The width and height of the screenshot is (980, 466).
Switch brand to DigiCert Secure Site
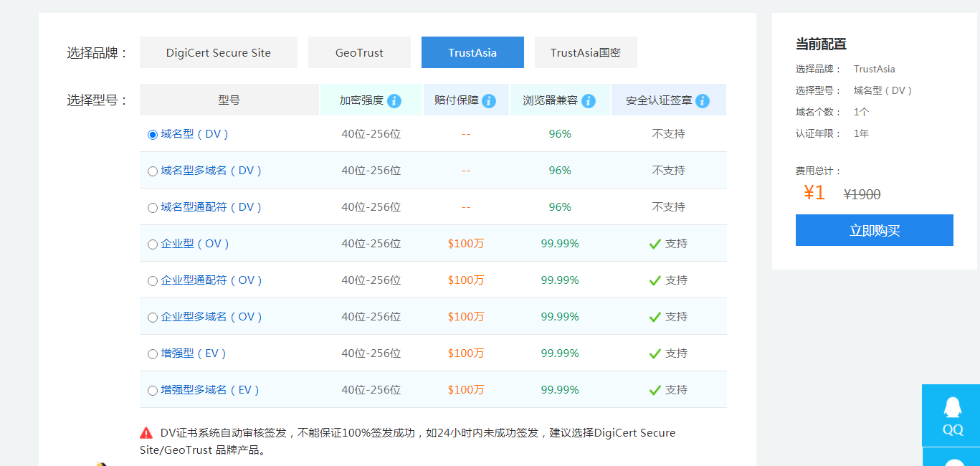pyautogui.click(x=219, y=52)
